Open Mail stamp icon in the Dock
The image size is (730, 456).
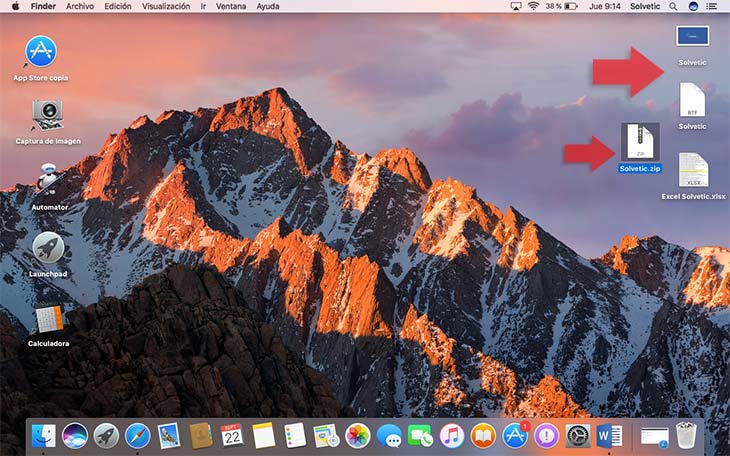[x=169, y=436]
